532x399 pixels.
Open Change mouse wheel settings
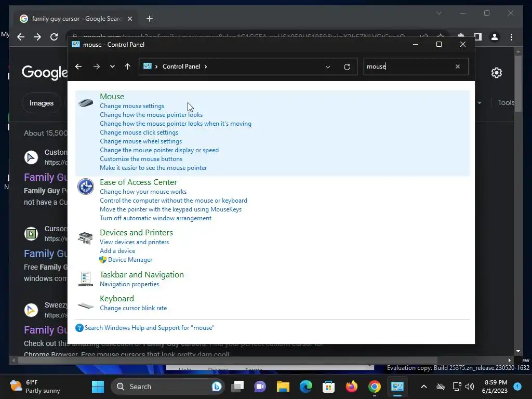pos(141,141)
